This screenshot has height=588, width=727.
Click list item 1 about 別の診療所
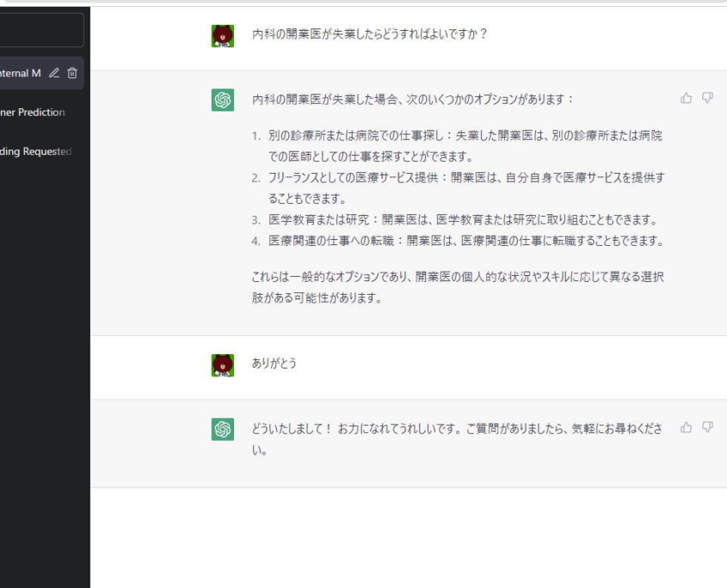465,146
